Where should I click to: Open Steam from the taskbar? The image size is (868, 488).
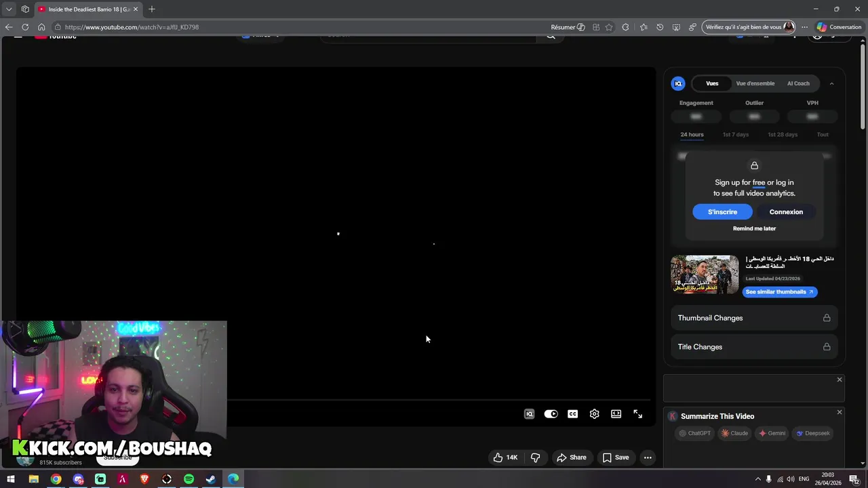coord(211,479)
